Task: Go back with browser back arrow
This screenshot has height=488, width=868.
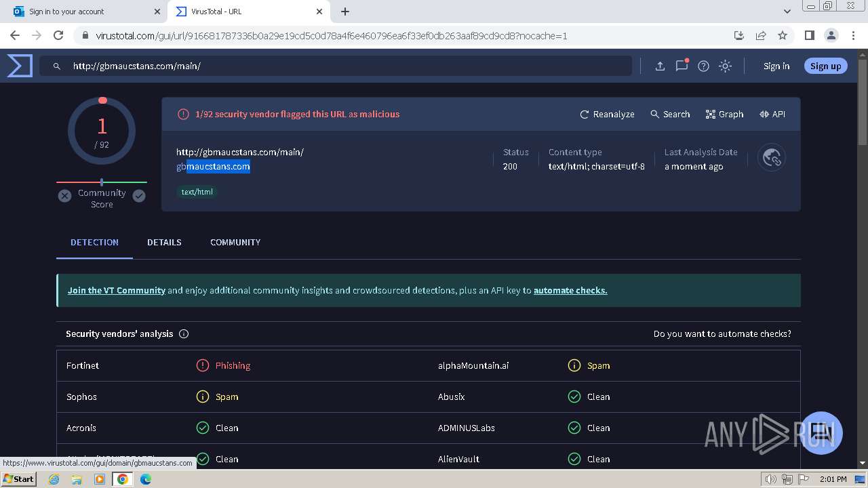Action: 15,35
